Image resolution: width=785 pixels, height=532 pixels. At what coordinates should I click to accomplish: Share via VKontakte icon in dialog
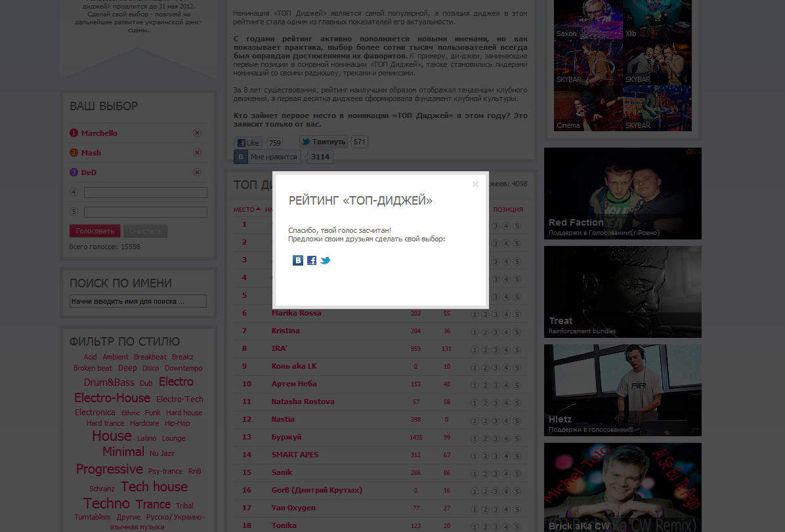click(x=298, y=260)
